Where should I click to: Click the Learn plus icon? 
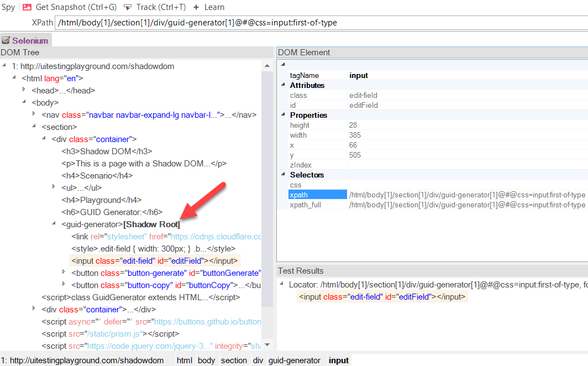coord(196,7)
